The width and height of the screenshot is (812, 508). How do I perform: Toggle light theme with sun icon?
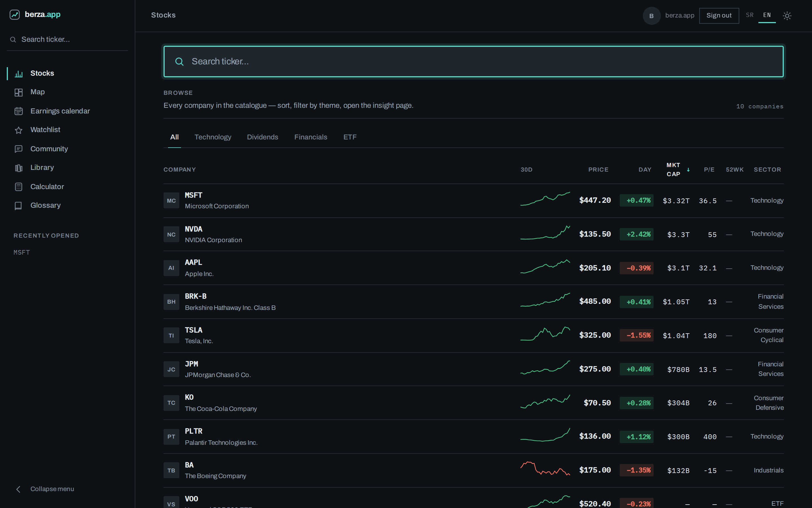coord(787,16)
